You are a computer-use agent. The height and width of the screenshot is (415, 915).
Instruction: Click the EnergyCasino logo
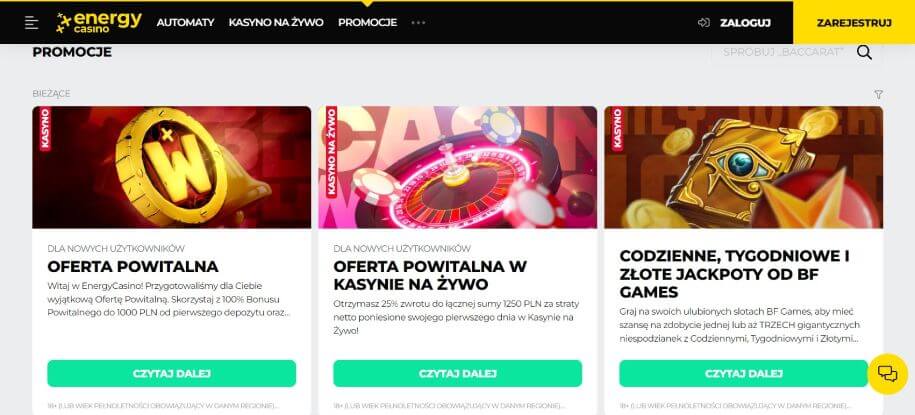point(99,22)
